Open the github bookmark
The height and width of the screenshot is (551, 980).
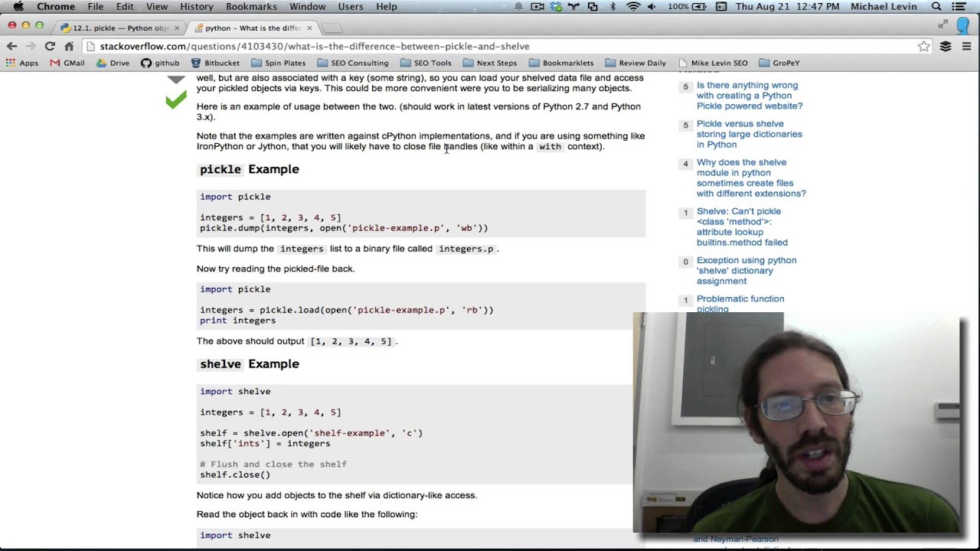pos(160,63)
